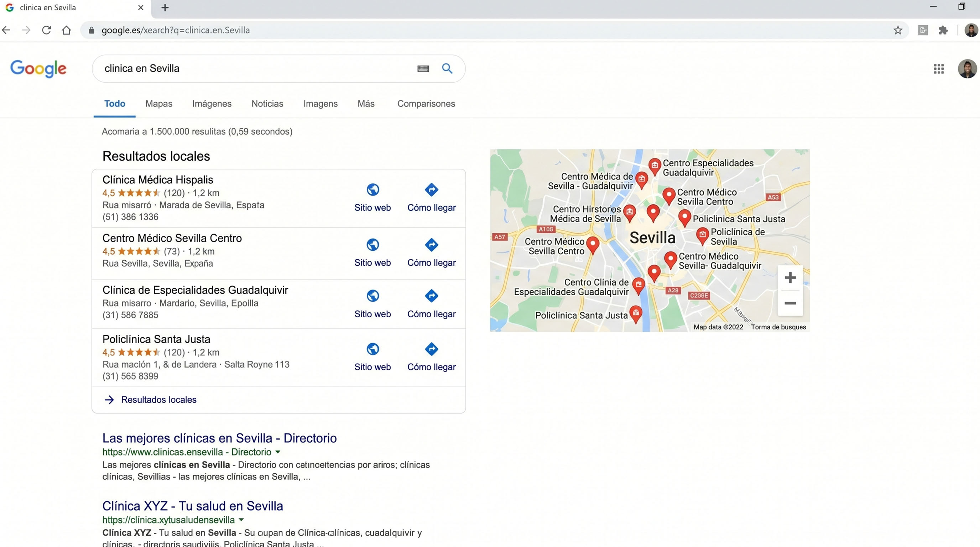980x547 pixels.
Task: Click map pin next to Centro Hirstoros Médica
Action: click(630, 213)
